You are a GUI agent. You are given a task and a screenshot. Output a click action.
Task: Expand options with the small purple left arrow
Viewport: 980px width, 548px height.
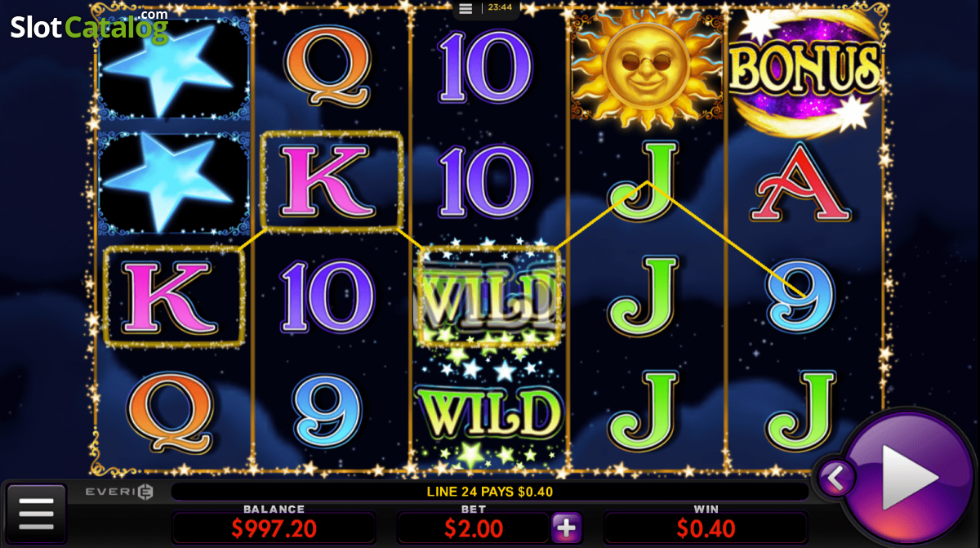(x=836, y=479)
